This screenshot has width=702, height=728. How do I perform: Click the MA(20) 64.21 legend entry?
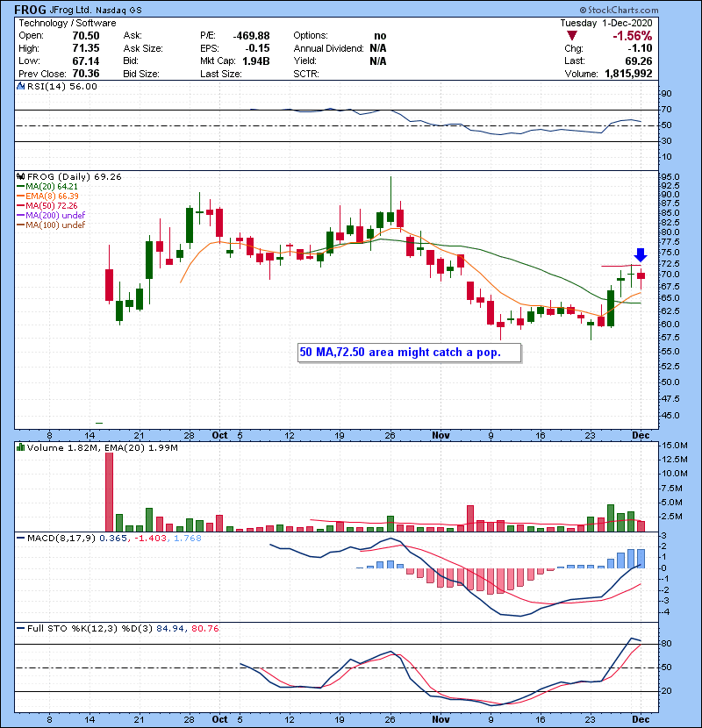coord(52,187)
